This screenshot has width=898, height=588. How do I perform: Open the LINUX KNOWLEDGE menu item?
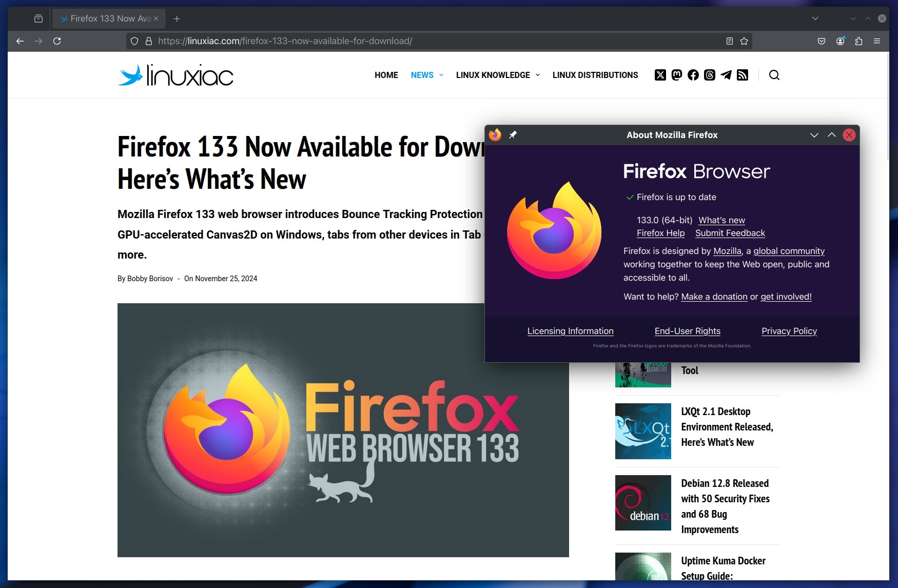tap(493, 75)
